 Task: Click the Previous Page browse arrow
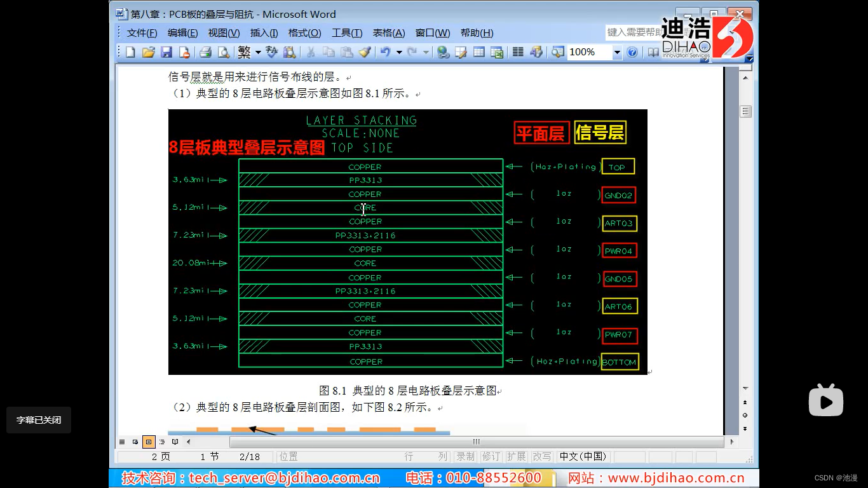[746, 402]
